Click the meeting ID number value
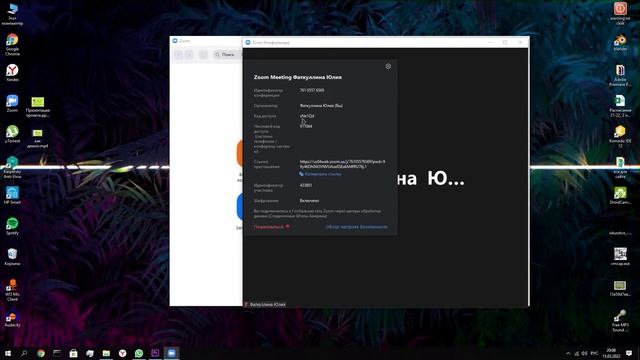The image size is (640, 360). coord(312,90)
